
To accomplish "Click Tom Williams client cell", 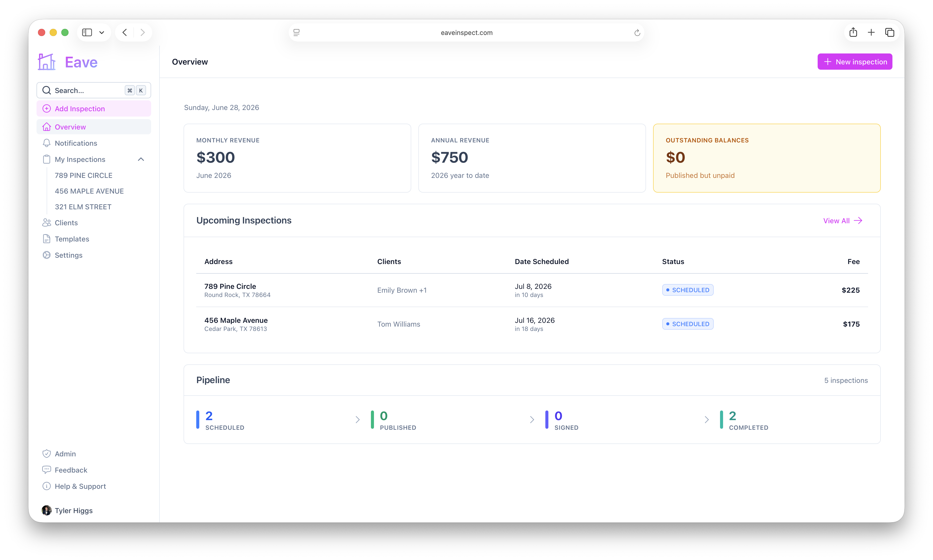I will tap(399, 324).
